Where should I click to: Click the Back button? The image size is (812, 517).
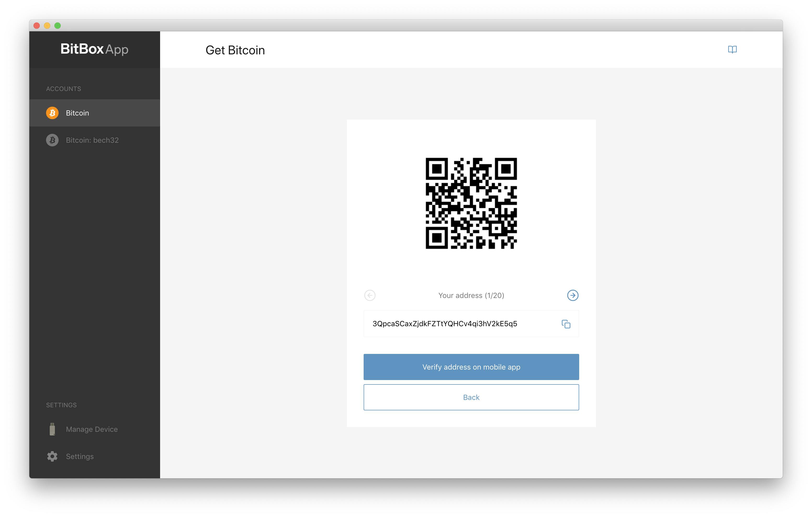pos(471,397)
